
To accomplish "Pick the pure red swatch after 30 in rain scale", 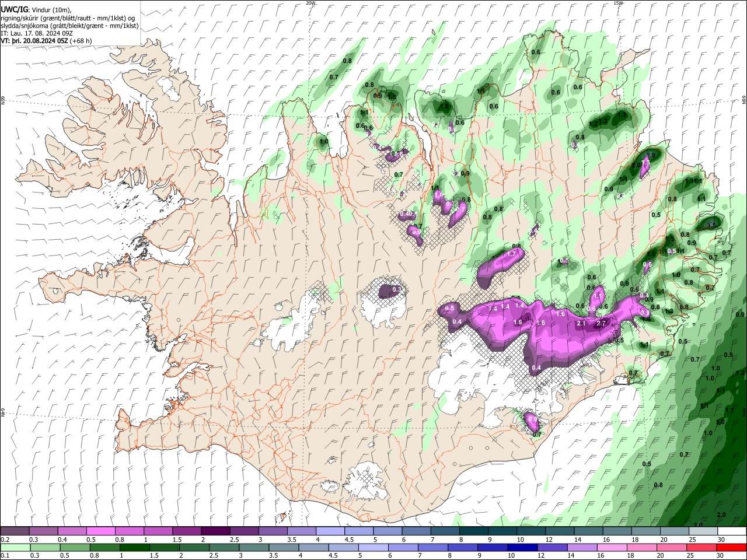I will coord(731,547).
